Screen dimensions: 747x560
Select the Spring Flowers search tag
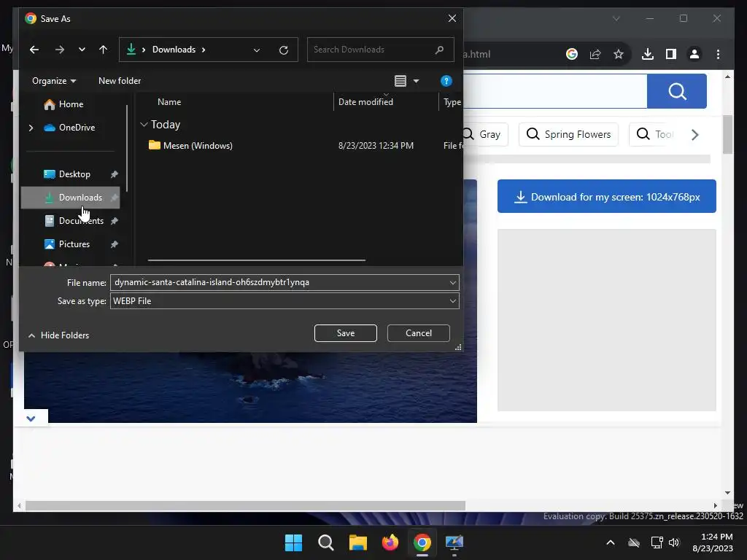coord(568,134)
